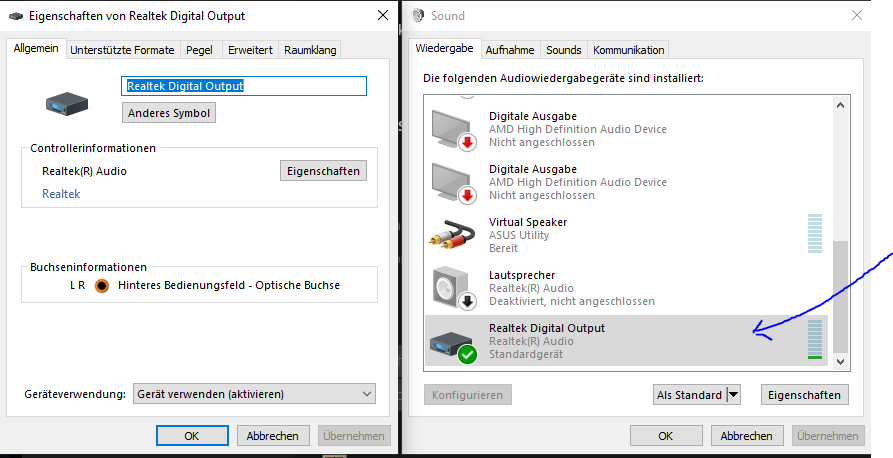Close the Realtek properties window
This screenshot has height=458, width=893.
(383, 15)
